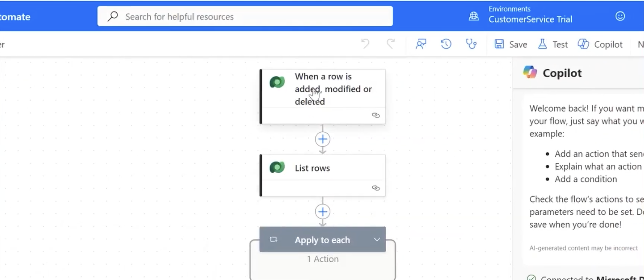The height and width of the screenshot is (280, 644).
Task: Click the smiley feedback icon
Action: [x=620, y=16]
